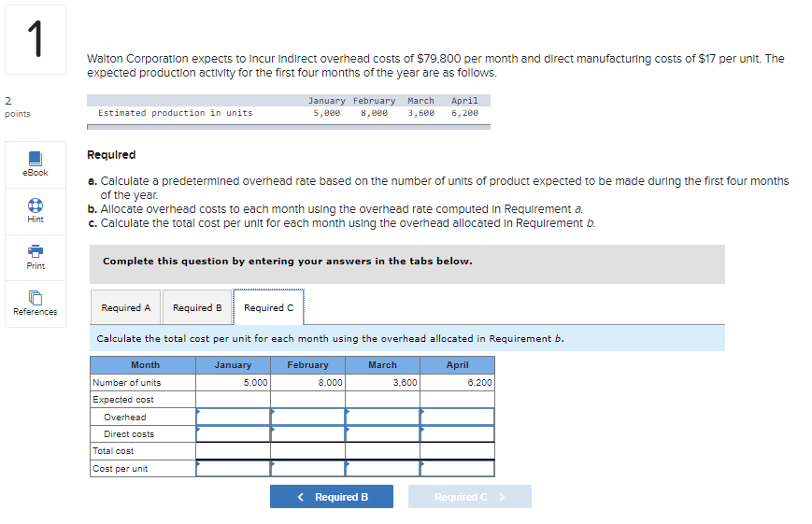
Task: Open the References icon
Action: pyautogui.click(x=36, y=298)
